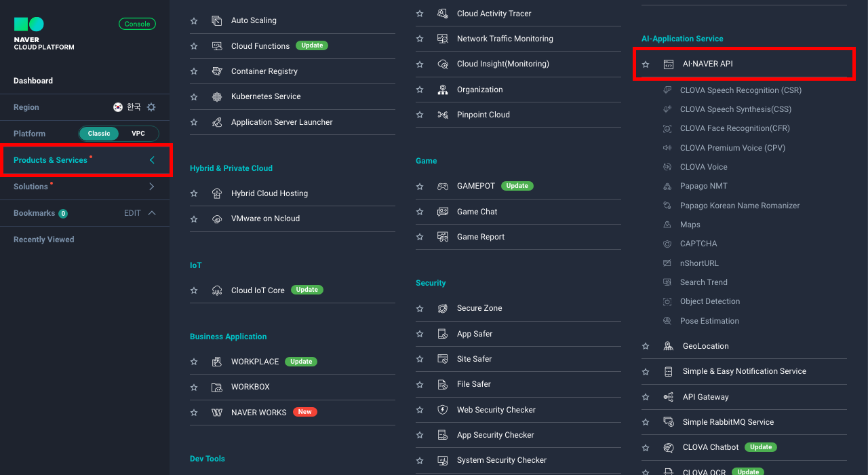The image size is (868, 475).
Task: Click the Cloud IoT Core icon
Action: point(217,290)
